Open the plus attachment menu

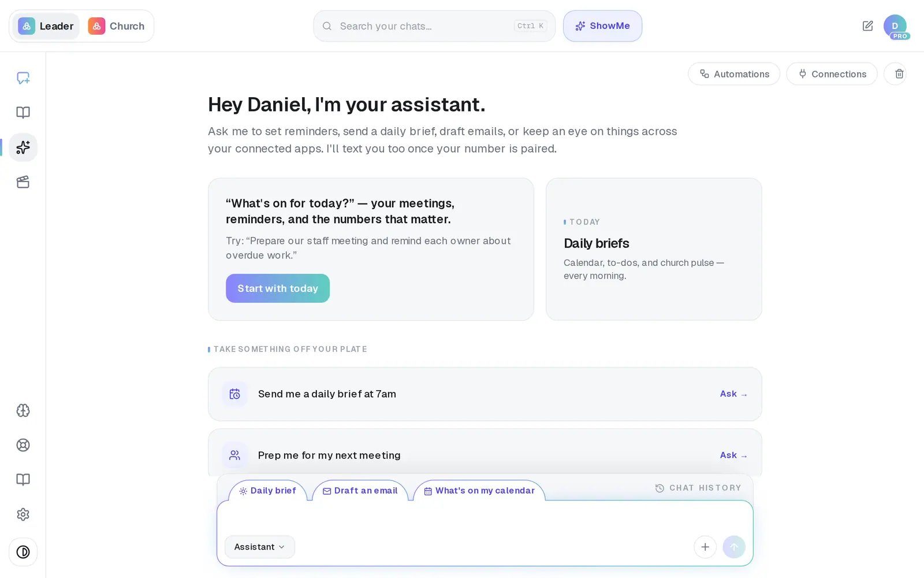click(x=705, y=547)
